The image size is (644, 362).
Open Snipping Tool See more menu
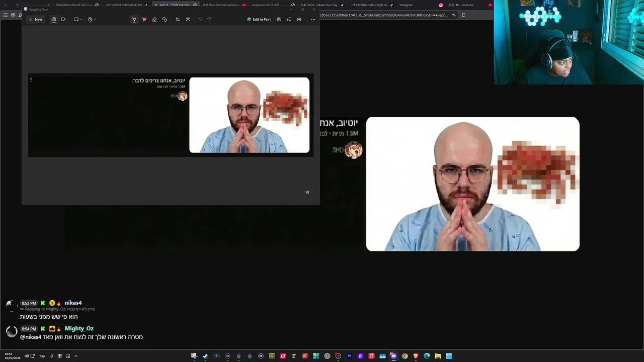pyautogui.click(x=313, y=19)
